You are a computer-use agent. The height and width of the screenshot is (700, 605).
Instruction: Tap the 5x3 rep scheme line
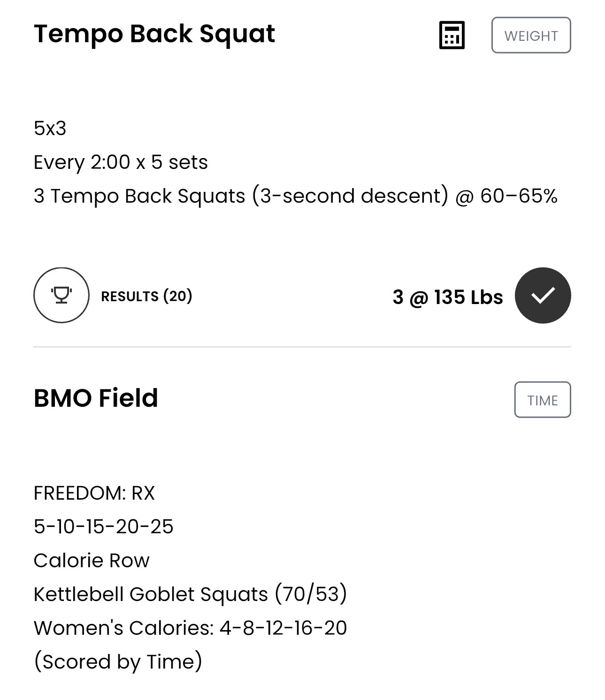(50, 128)
